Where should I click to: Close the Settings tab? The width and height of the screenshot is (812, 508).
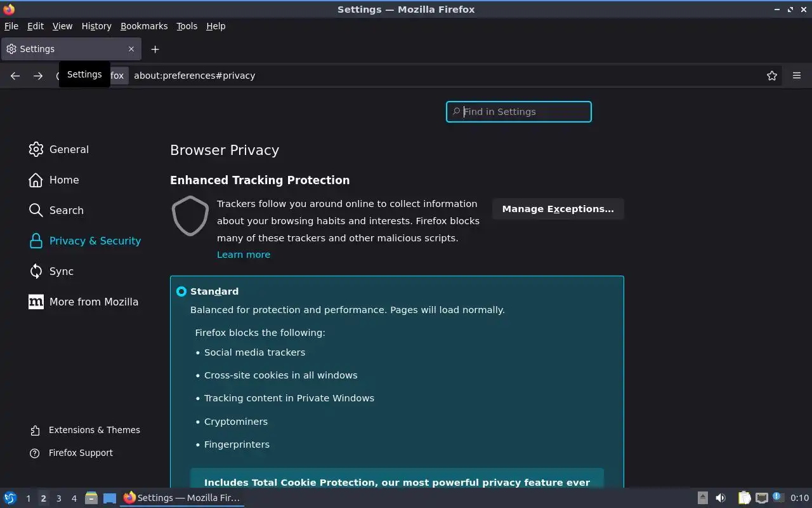click(131, 49)
